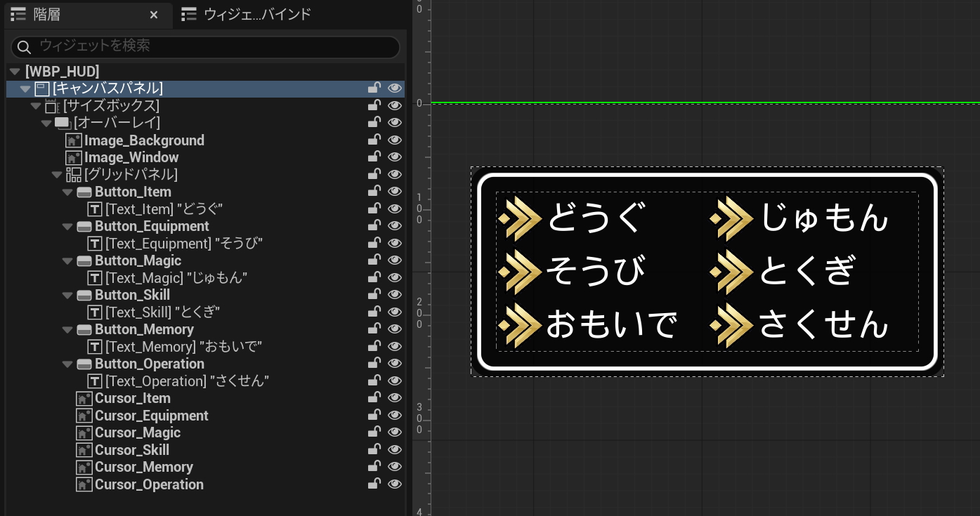Toggle visibility of Cursor_Operation
980x516 pixels.
(395, 484)
